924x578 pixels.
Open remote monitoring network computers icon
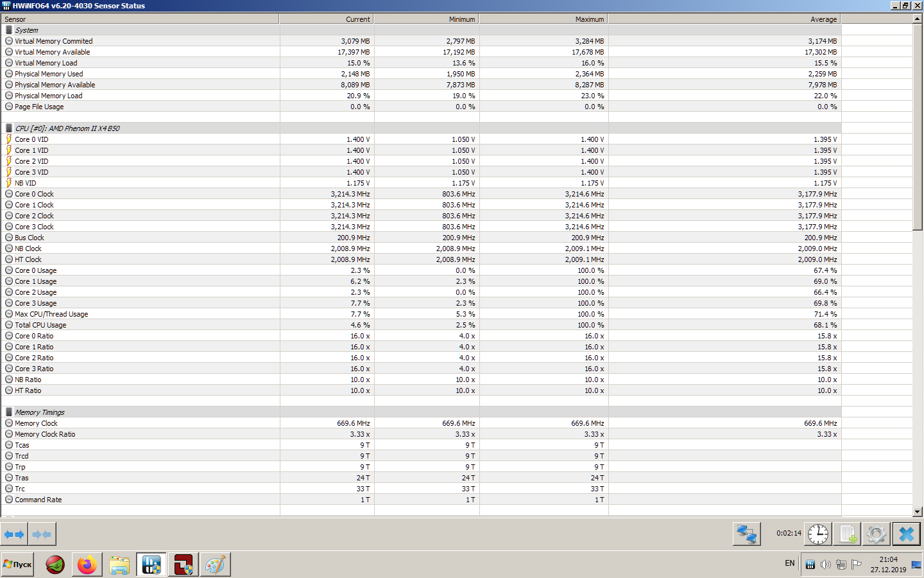click(746, 534)
